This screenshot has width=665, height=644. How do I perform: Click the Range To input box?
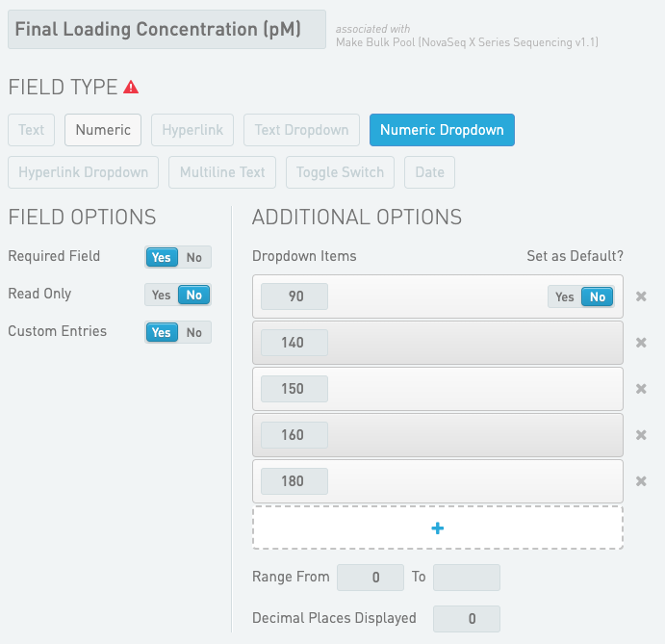[x=467, y=578]
